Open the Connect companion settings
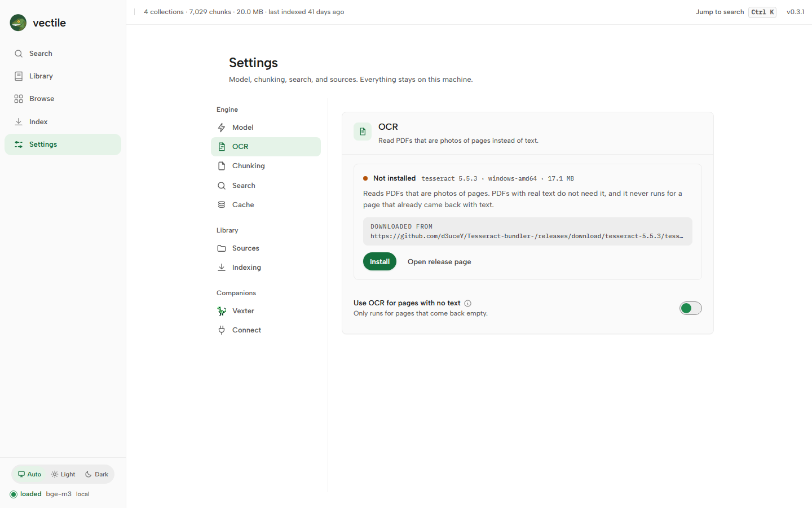The image size is (812, 508). (x=266, y=330)
